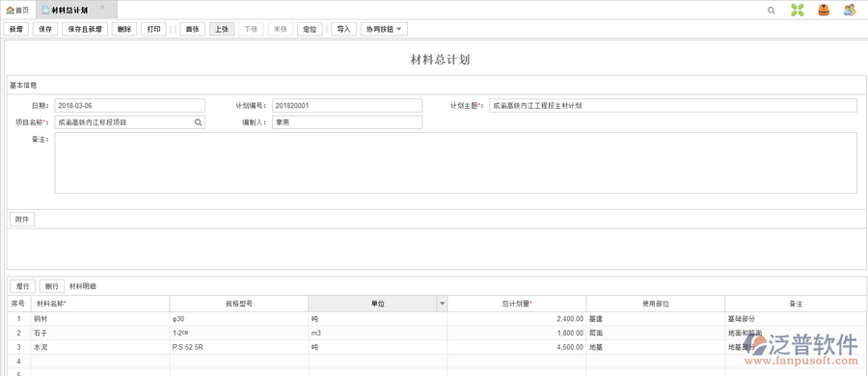868x376 pixels.
Task: Click the 增行 add row button
Action: point(23,286)
